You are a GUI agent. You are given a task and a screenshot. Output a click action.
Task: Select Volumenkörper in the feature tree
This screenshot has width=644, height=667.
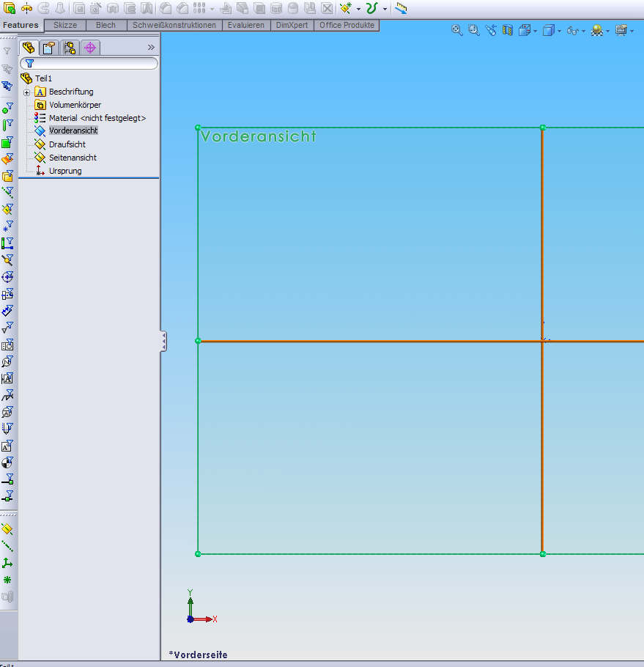[75, 105]
